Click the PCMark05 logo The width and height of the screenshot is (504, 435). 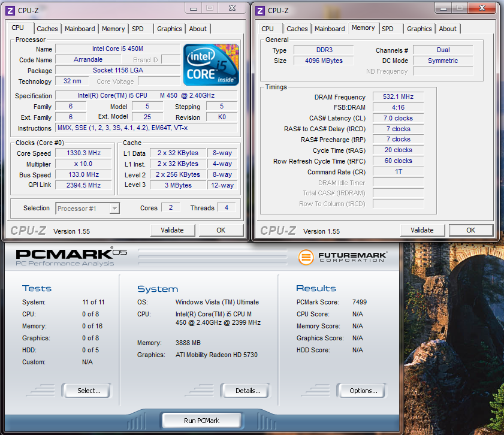[71, 256]
